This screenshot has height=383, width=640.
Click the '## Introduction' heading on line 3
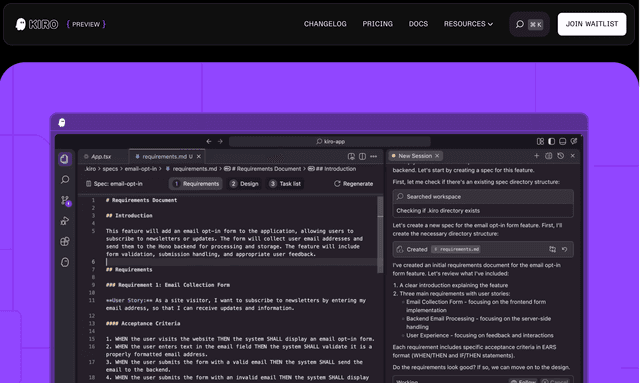[x=129, y=216]
